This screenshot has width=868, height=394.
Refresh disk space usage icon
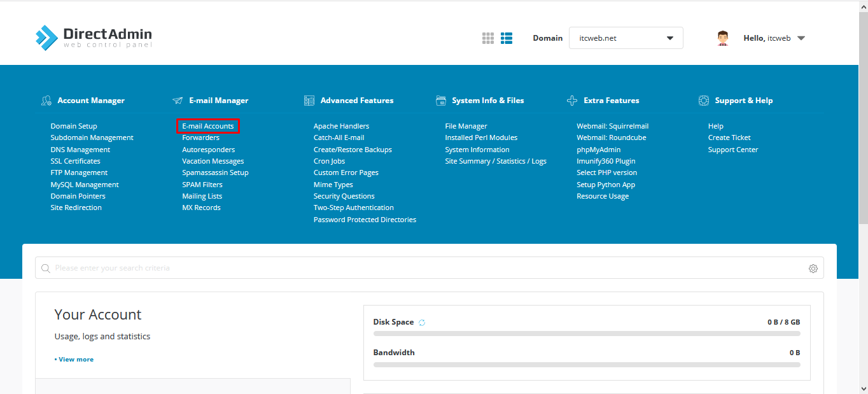click(x=422, y=323)
